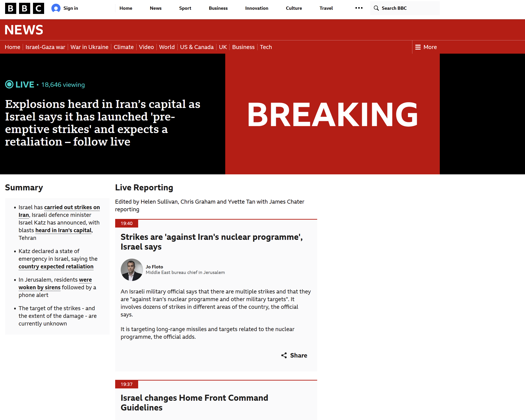Click 'Middle East bureau chief in Jerusalem' text
Viewport: 525px width, 420px height.
[185, 272]
